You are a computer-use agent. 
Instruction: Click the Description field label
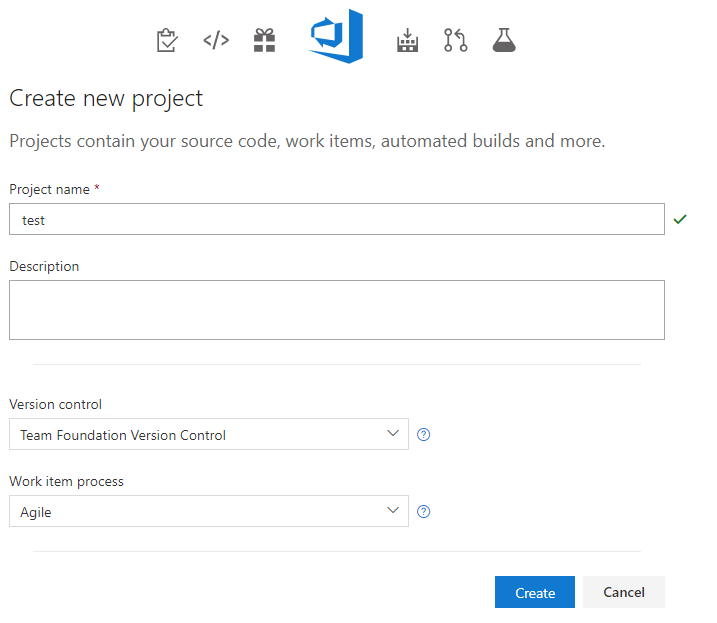[44, 266]
